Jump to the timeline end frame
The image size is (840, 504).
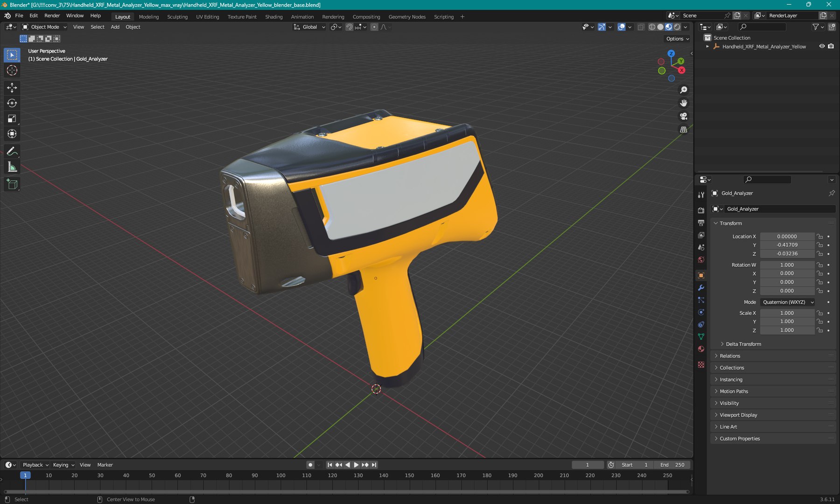[374, 465]
